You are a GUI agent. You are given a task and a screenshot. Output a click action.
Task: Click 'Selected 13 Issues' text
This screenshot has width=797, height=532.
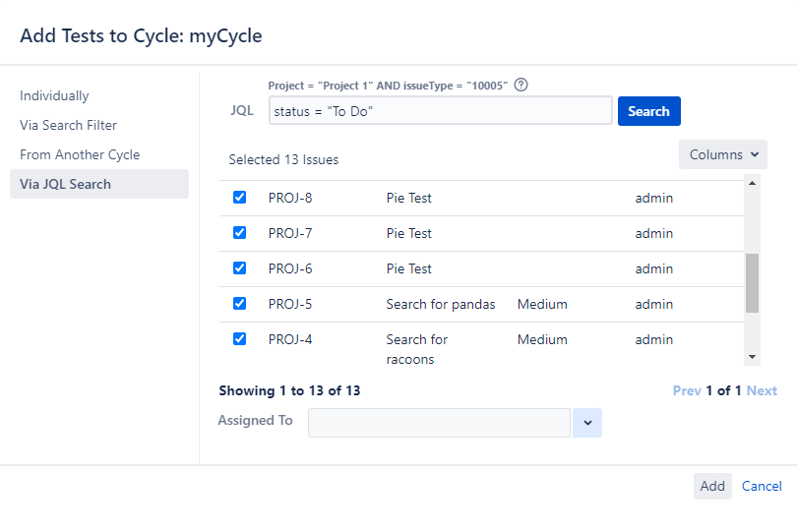[283, 159]
